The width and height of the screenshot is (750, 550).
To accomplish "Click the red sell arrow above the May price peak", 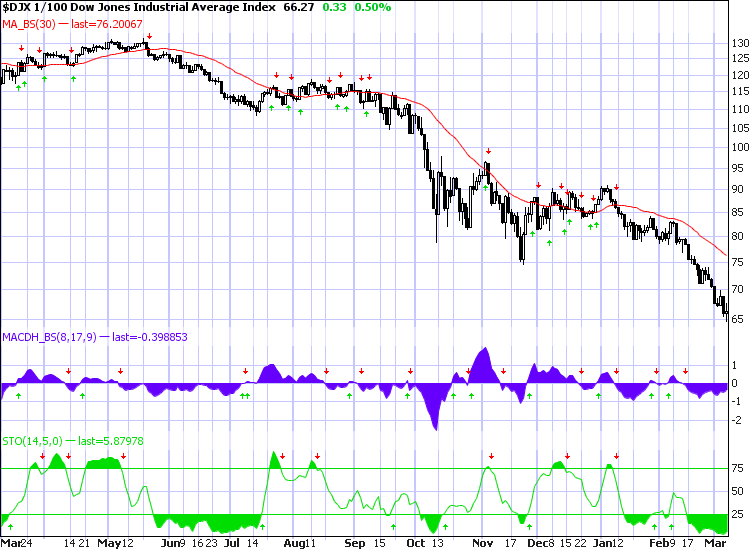I will point(149,38).
